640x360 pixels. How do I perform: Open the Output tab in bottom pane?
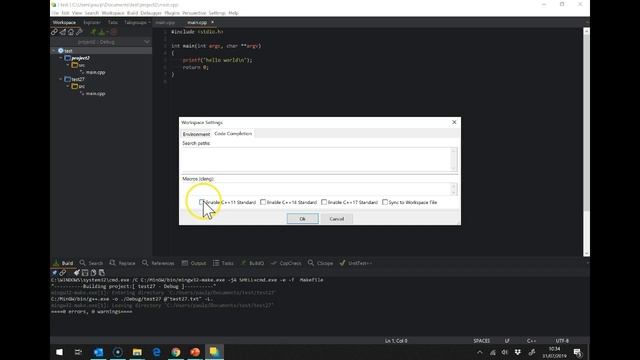click(194, 263)
